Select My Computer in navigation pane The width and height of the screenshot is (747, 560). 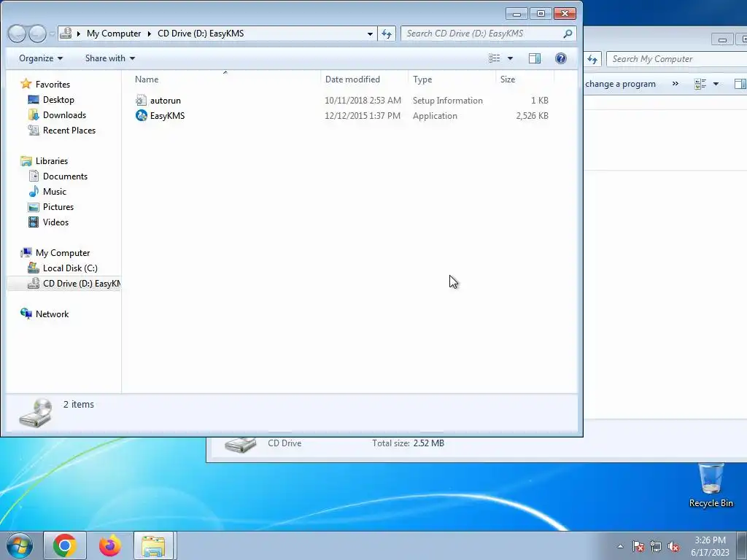pos(63,253)
